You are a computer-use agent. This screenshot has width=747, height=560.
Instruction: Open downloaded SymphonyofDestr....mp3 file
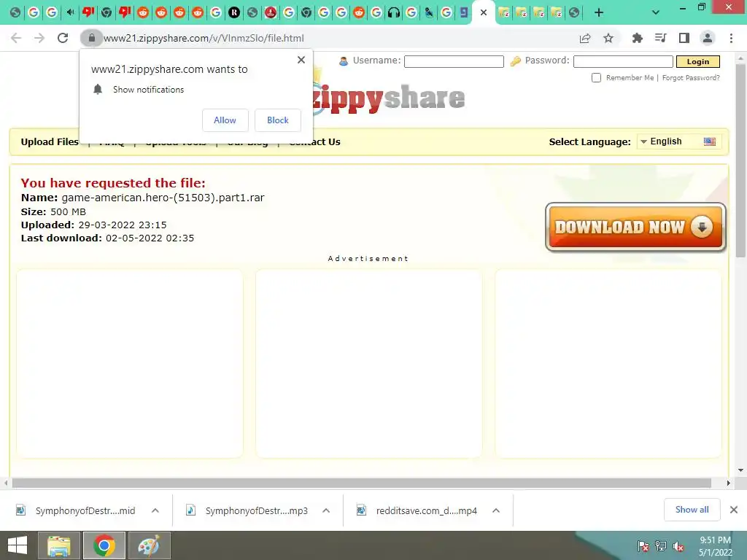(248, 510)
